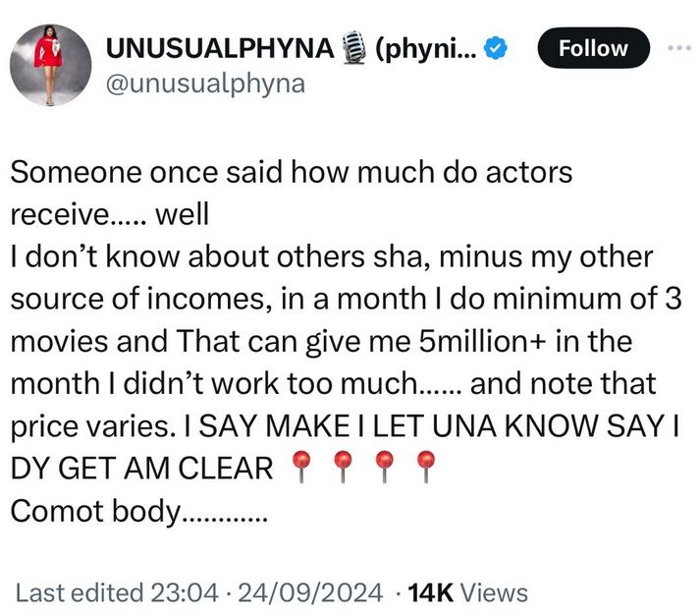Click the "Last edited" label

[x=80, y=592]
